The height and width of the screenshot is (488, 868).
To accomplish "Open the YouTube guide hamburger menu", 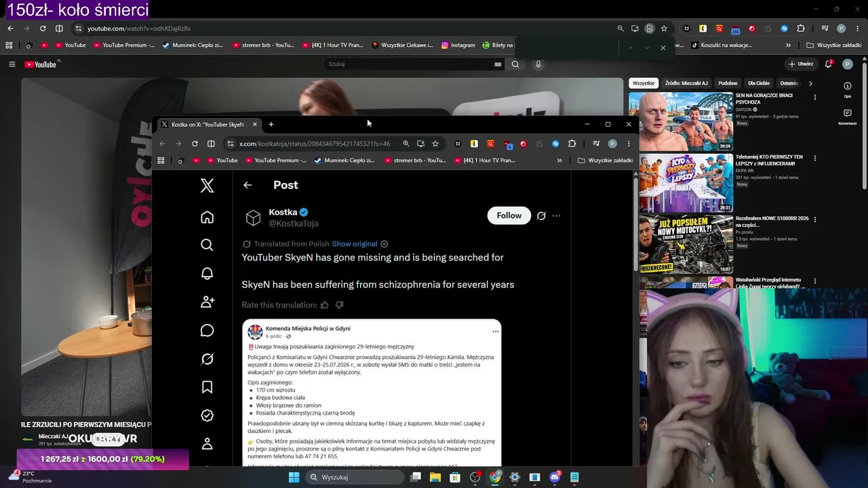I will pos(12,64).
